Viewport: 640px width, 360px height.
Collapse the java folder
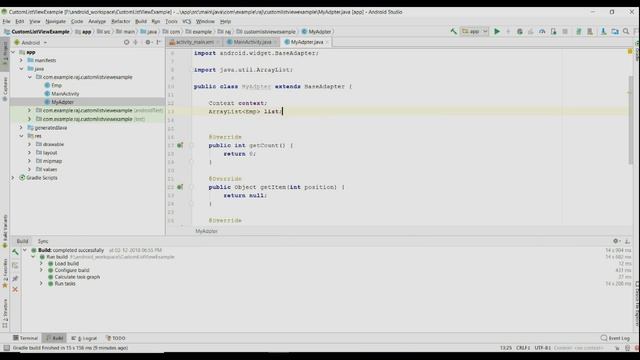pyautogui.click(x=21, y=69)
